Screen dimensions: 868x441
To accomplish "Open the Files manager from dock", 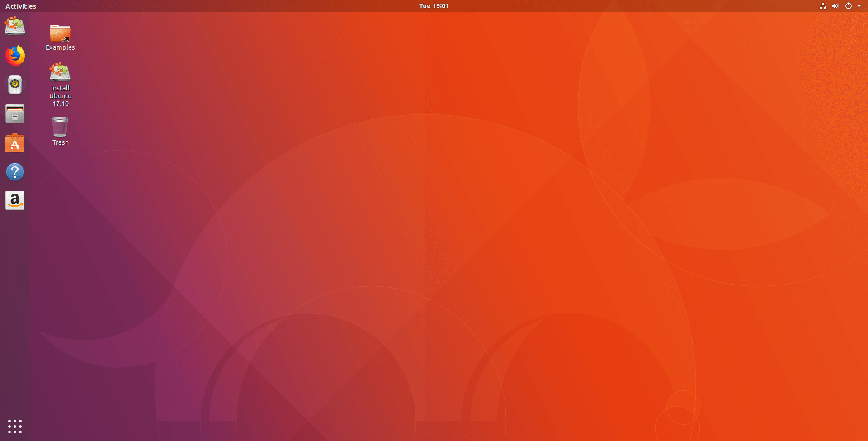I will tap(15, 114).
